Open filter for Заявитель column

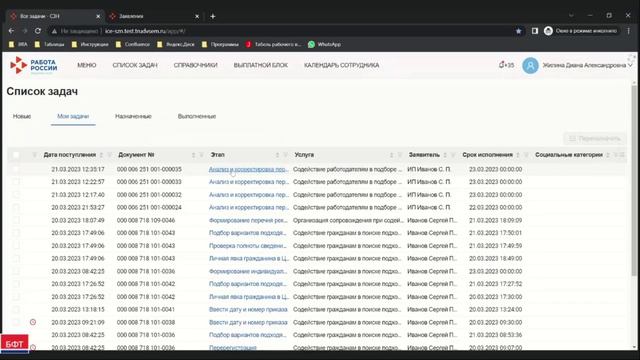point(453,155)
